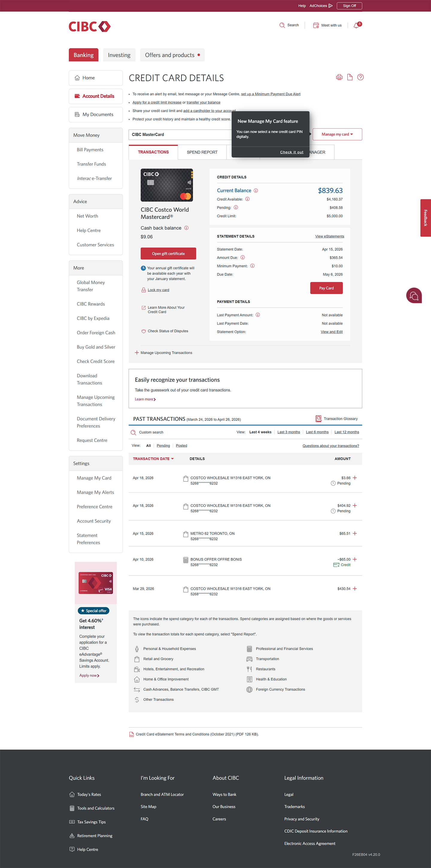Click Today's Rates house icon in footer
Image resolution: width=431 pixels, height=868 pixels.
72,794
